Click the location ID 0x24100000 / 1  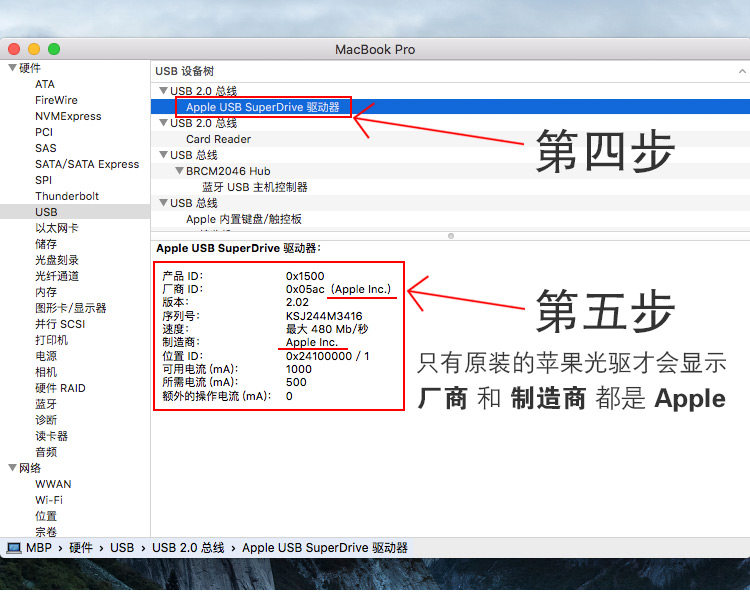click(328, 356)
